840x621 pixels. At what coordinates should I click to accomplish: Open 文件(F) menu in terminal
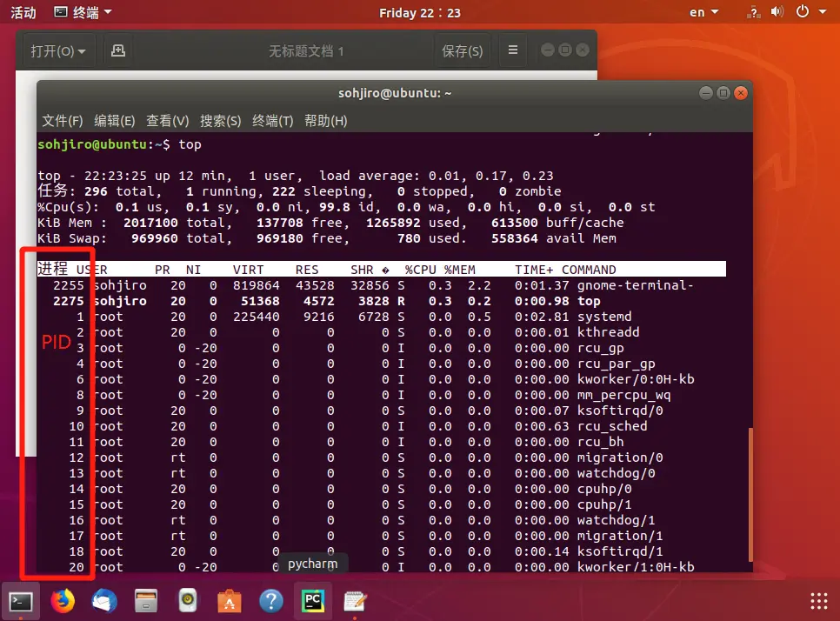click(63, 121)
